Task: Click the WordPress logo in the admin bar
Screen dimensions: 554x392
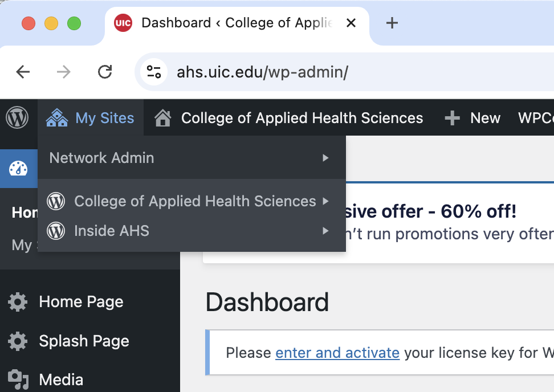Action: 18,117
